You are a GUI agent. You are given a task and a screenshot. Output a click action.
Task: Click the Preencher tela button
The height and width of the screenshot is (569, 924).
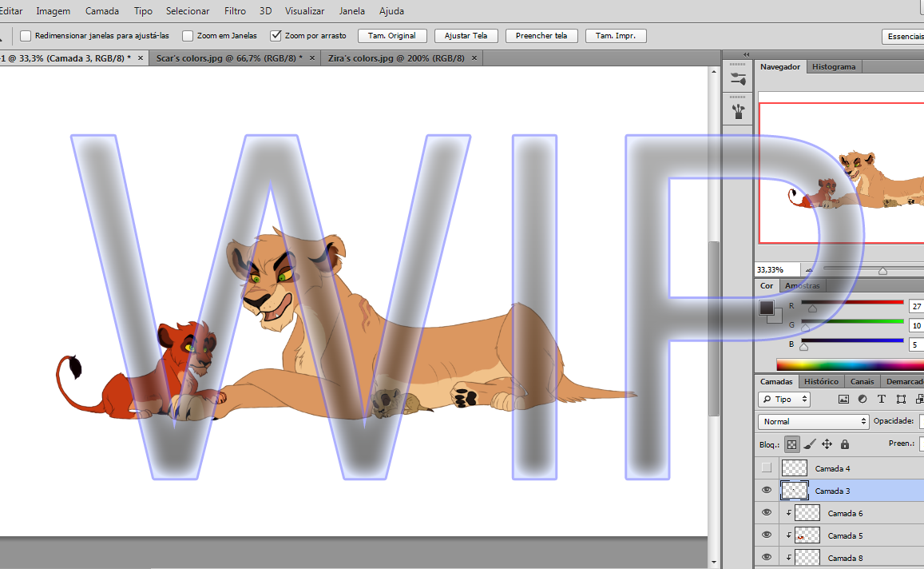click(541, 36)
